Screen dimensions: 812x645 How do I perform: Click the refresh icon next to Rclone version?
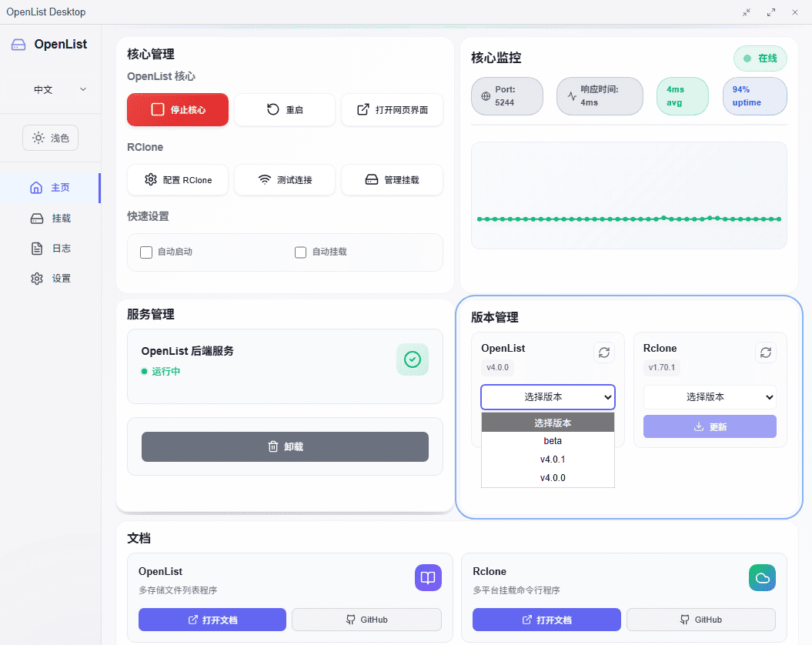pos(765,352)
